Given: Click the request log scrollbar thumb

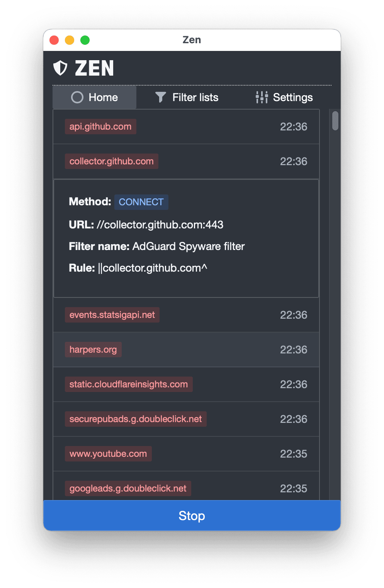Looking at the screenshot, I should point(335,121).
